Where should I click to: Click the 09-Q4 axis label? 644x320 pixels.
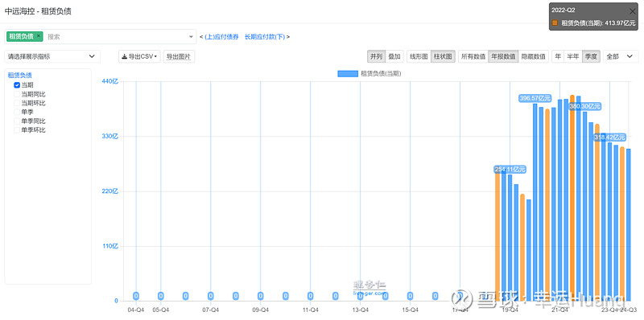click(x=260, y=310)
